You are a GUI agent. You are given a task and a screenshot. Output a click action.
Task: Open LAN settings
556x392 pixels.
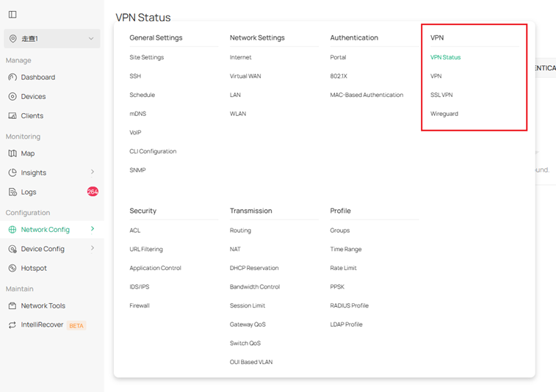click(x=235, y=95)
